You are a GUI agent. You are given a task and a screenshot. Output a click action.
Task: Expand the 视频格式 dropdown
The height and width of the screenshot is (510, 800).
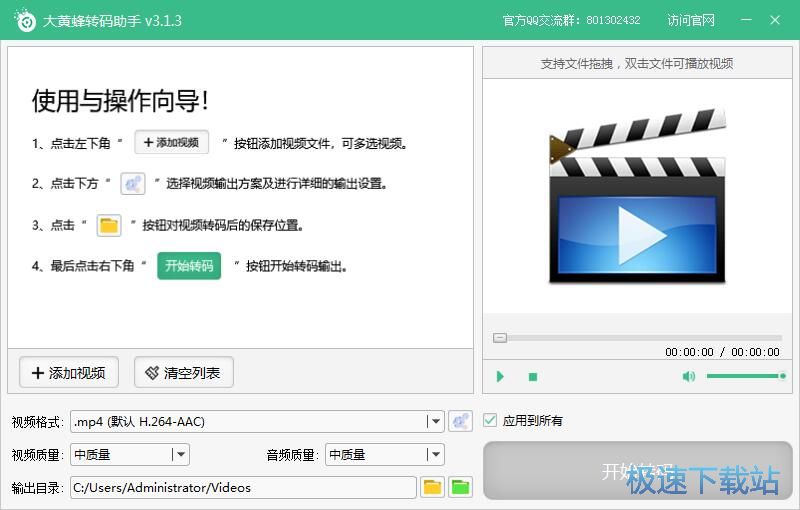point(434,421)
